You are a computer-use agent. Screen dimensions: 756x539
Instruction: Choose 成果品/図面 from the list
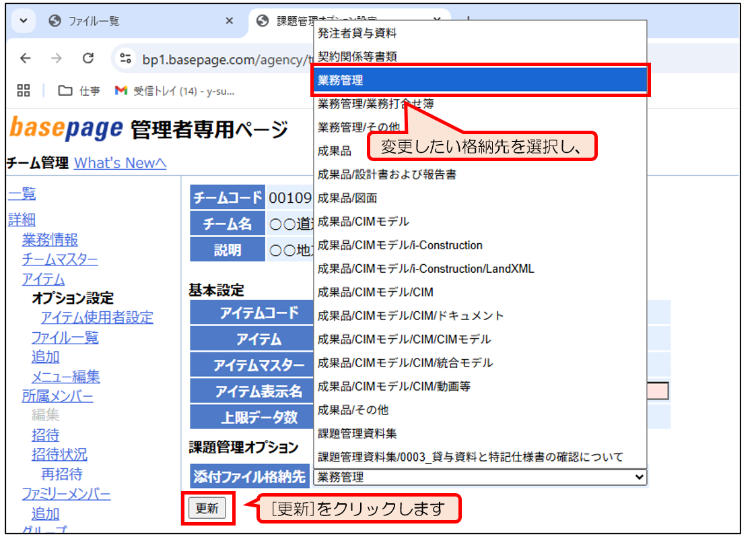(347, 198)
